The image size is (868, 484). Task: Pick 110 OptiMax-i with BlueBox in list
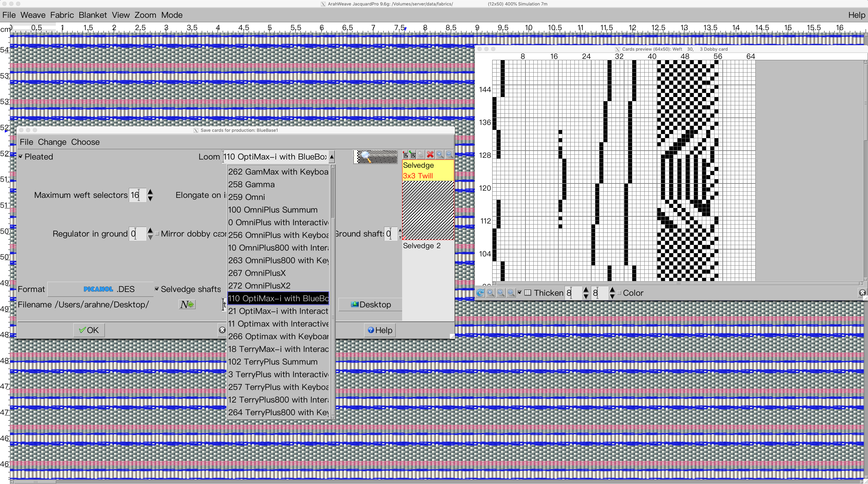278,298
